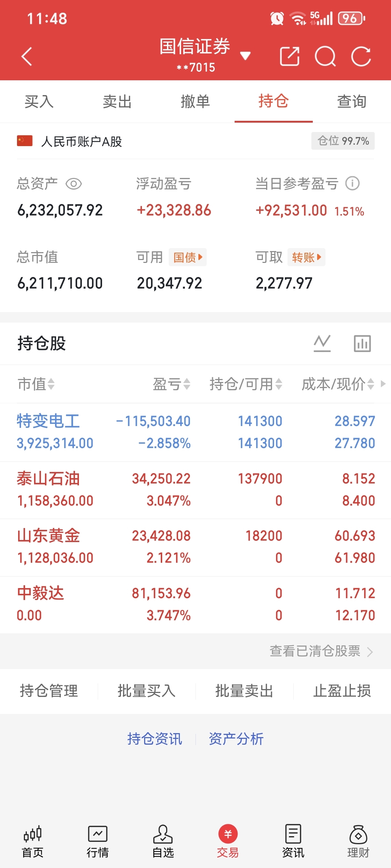
Task: Tap the 转账 button beside 可取
Action: pyautogui.click(x=306, y=257)
